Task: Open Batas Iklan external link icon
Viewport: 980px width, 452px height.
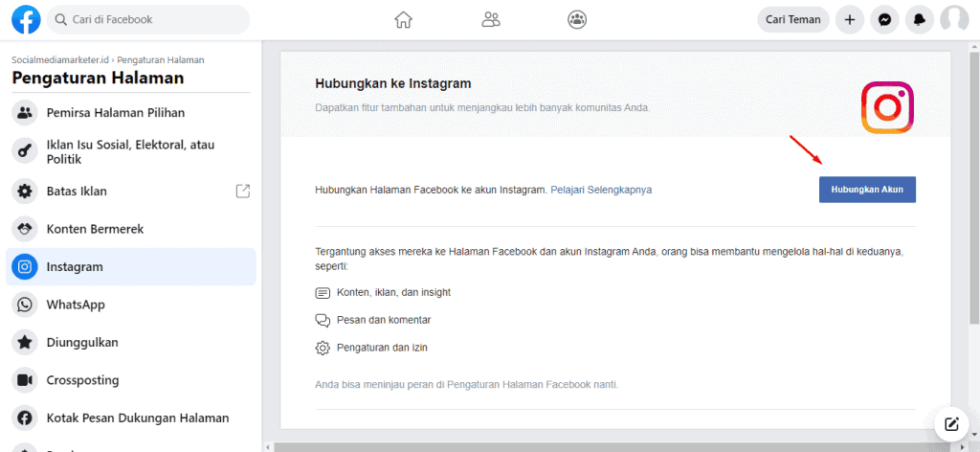Action: [242, 192]
